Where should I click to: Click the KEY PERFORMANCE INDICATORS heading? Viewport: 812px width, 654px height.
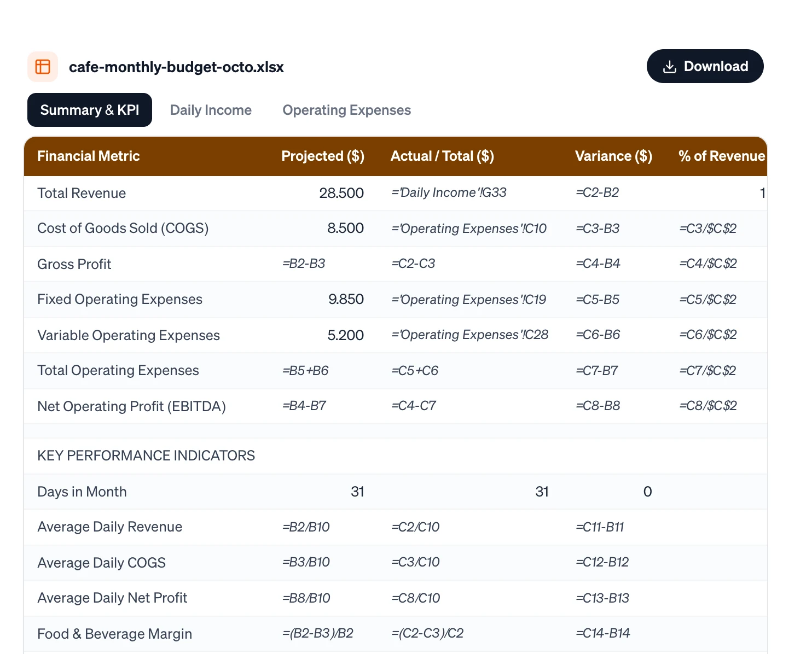pos(146,456)
